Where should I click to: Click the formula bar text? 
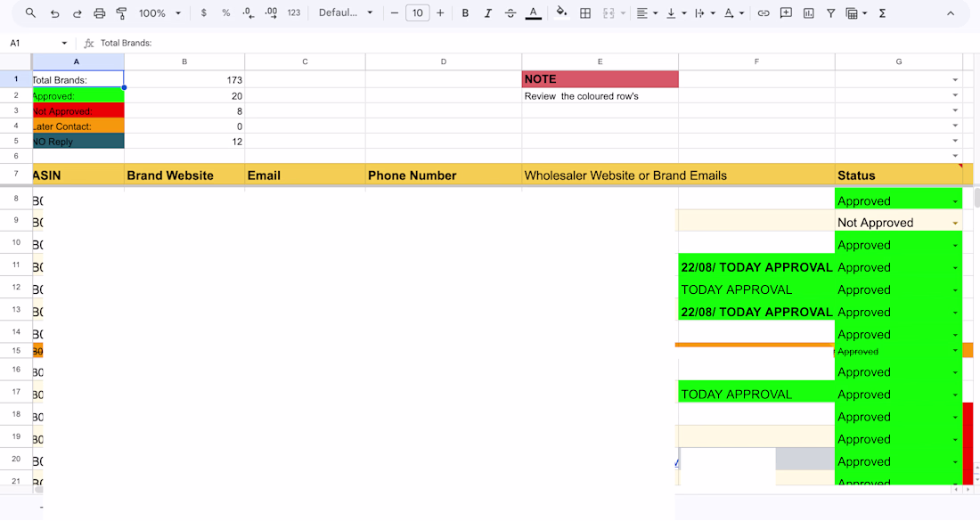127,43
